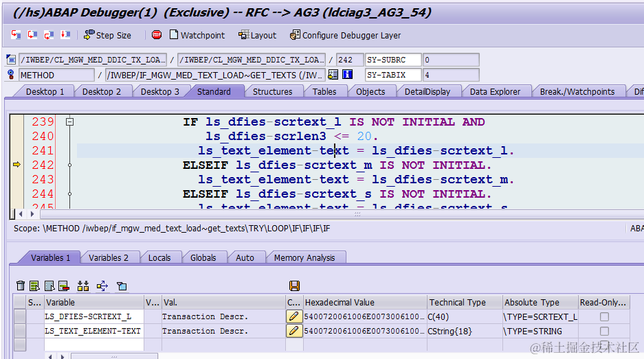Image resolution: width=644 pixels, height=359 pixels.
Task: Click the green insert-row icon
Action: pyautogui.click(x=34, y=286)
